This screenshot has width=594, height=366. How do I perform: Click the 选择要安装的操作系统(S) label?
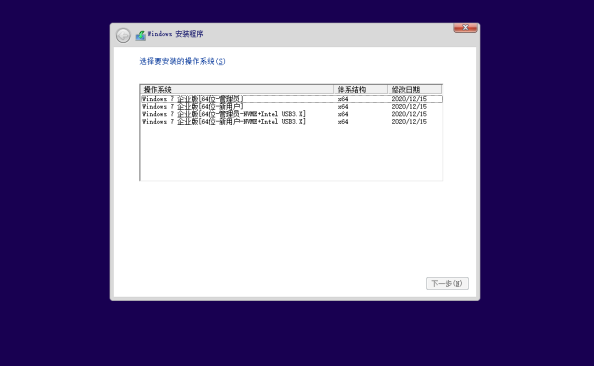pos(182,61)
